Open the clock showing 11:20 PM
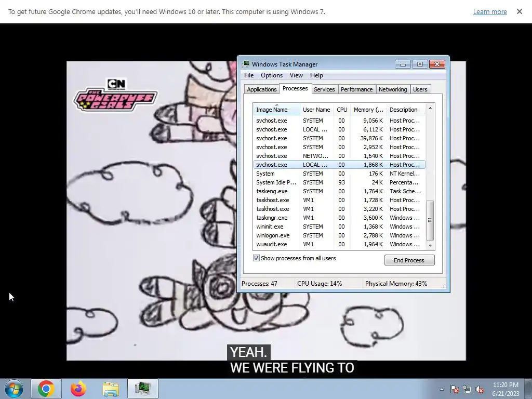Image resolution: width=532 pixels, height=399 pixels. pyautogui.click(x=506, y=389)
